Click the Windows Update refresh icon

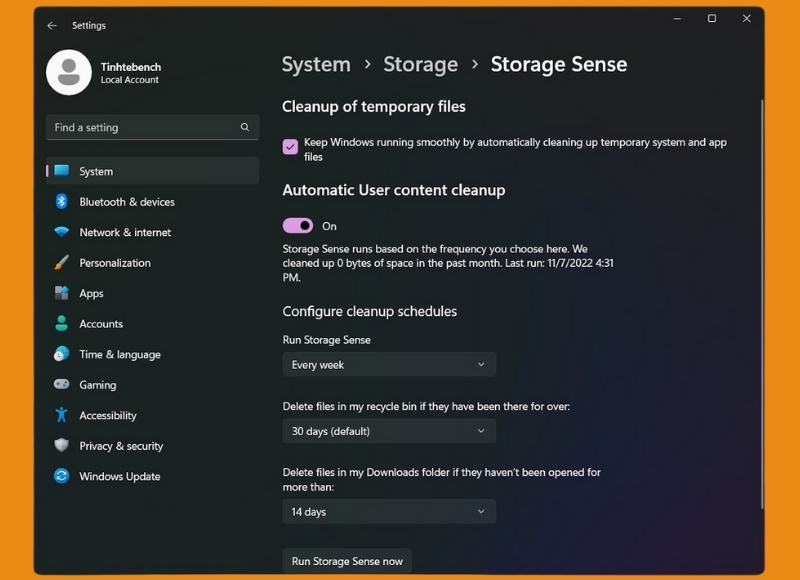61,476
